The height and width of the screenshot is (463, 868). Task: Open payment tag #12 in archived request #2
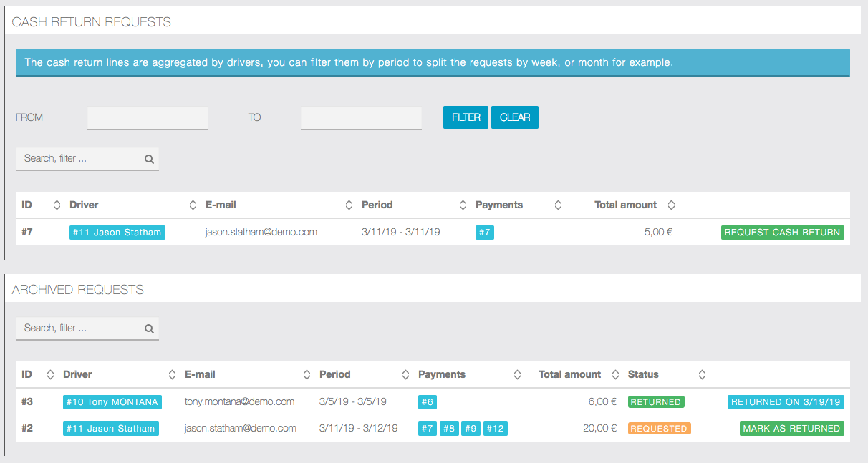tap(495, 429)
